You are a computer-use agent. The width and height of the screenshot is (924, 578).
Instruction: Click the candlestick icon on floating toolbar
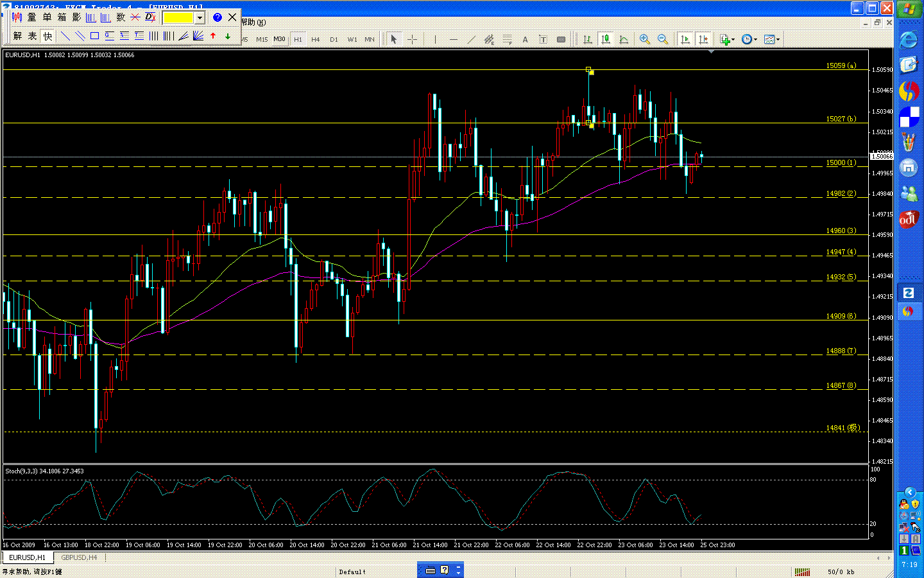[17, 17]
